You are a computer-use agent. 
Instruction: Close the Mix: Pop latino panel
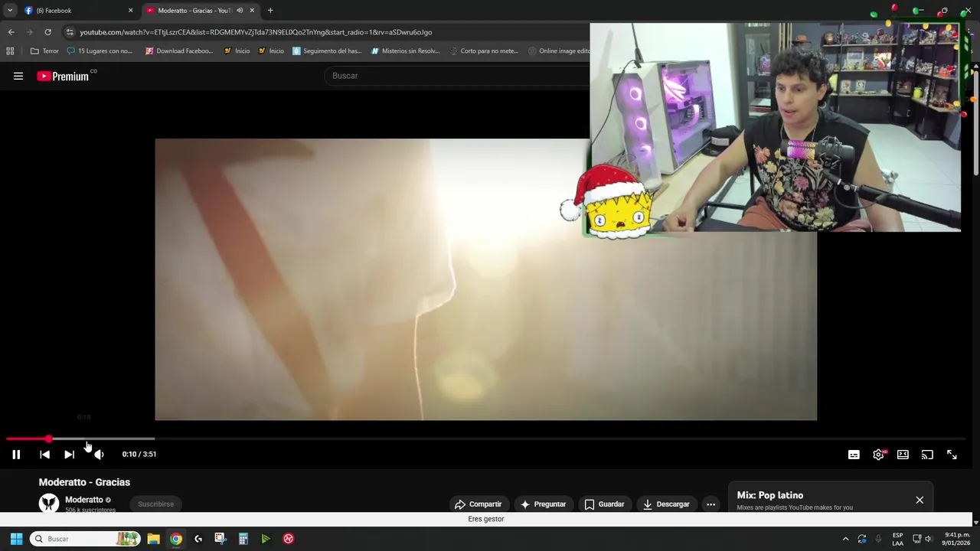click(920, 500)
